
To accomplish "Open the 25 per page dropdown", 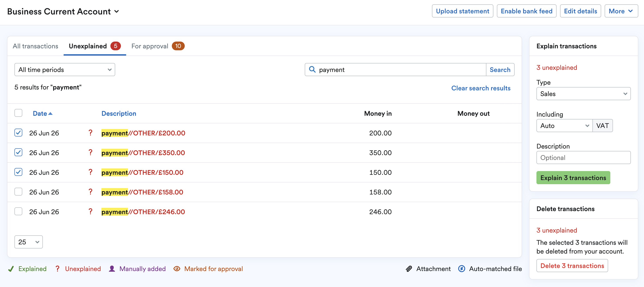I will click(x=28, y=242).
